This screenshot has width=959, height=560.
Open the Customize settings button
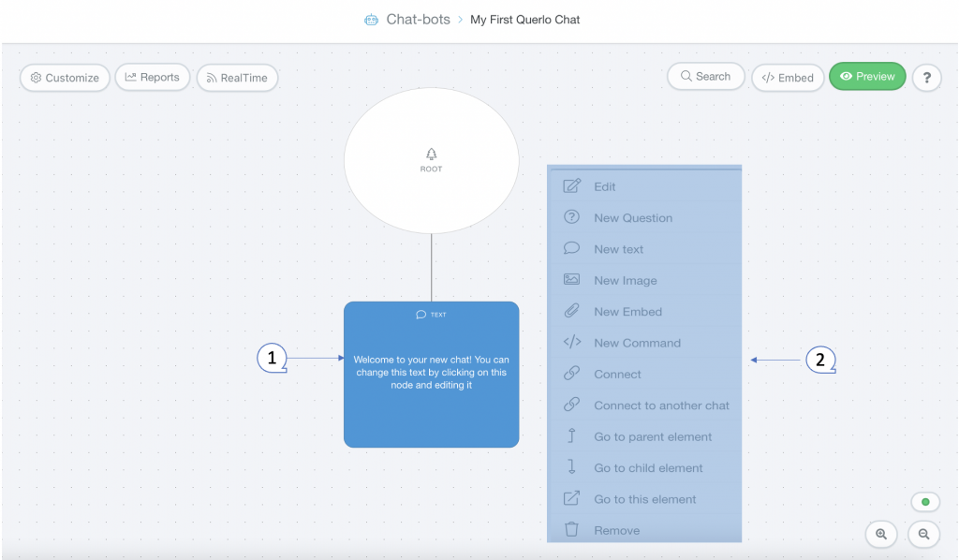[65, 78]
